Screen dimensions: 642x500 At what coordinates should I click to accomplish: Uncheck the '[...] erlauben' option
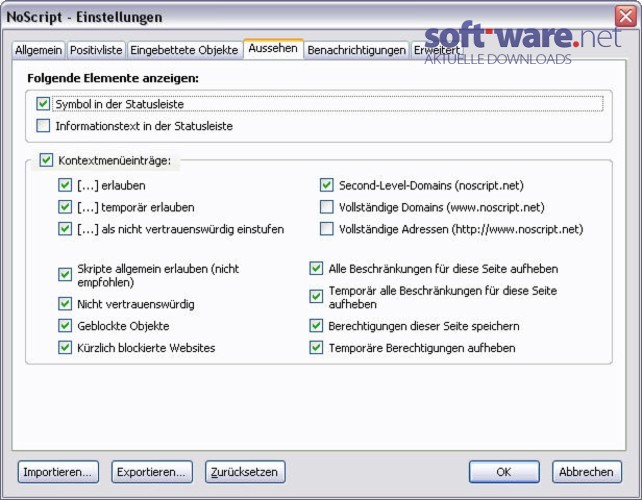click(x=65, y=185)
